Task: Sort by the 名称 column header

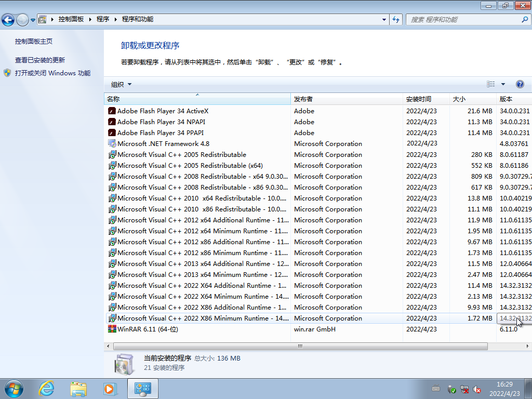Action: (x=197, y=99)
